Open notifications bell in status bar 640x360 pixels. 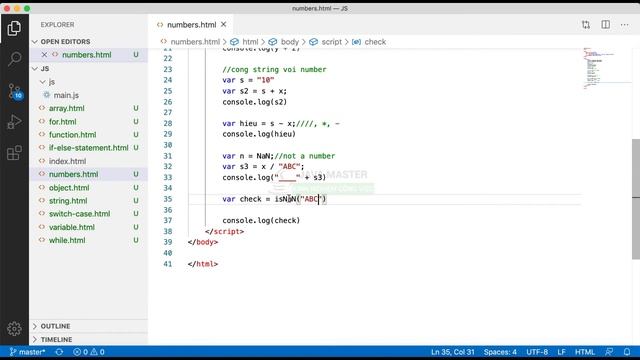coord(627,352)
